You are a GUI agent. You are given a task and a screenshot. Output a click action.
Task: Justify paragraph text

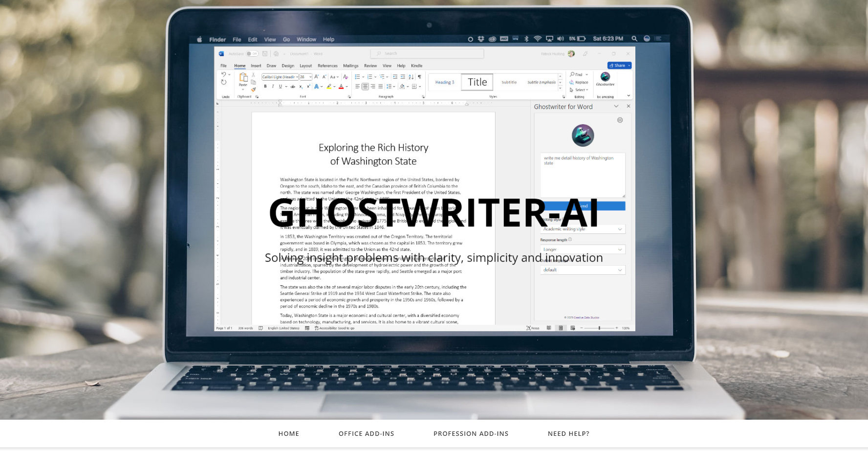380,87
